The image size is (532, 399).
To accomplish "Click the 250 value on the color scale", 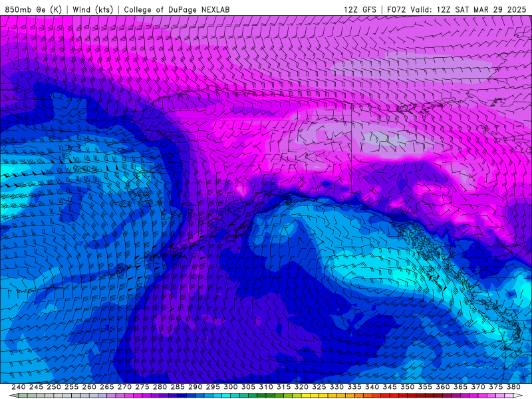I will (x=54, y=387).
